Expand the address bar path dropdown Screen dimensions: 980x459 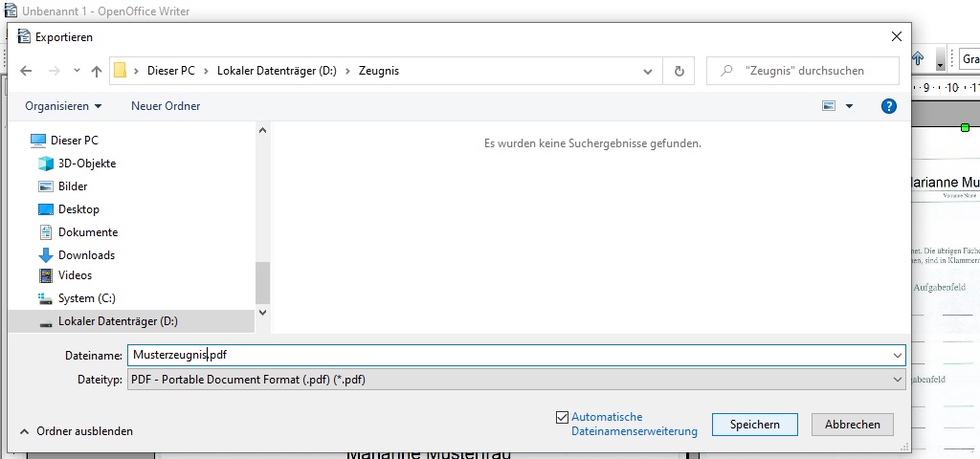648,71
